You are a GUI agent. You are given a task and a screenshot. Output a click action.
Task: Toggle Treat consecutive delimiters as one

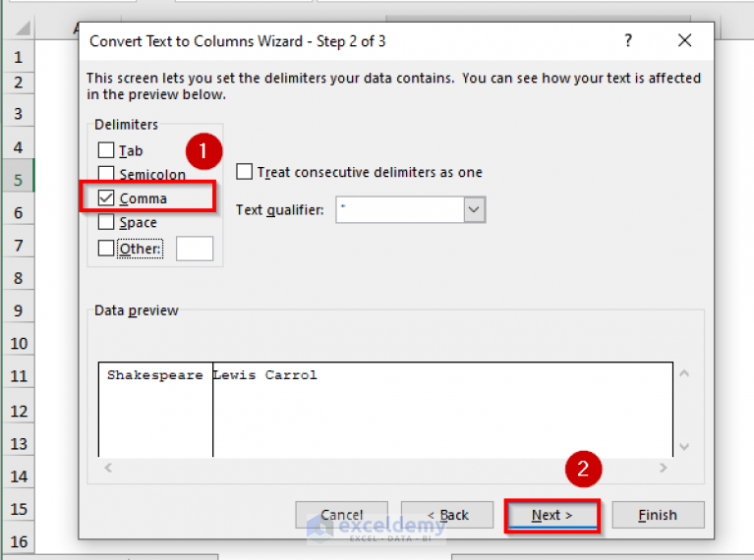245,172
